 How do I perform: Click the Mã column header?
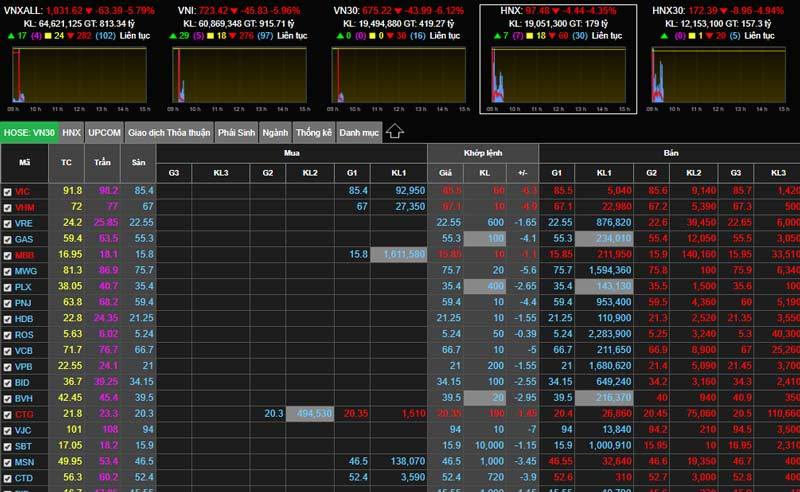pyautogui.click(x=24, y=162)
